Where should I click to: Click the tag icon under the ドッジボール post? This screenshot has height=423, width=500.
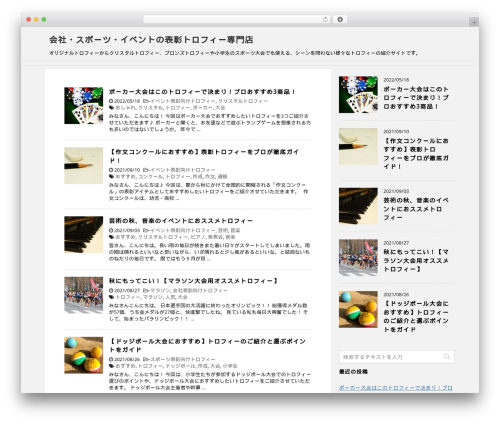(x=111, y=366)
